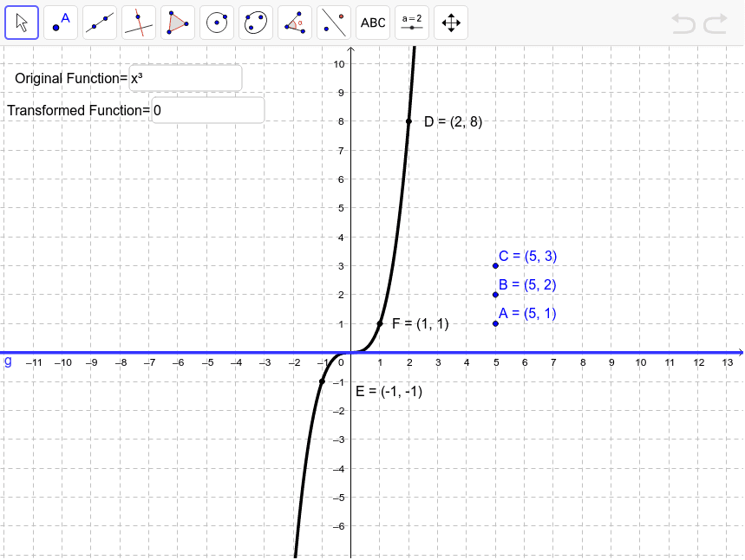The width and height of the screenshot is (745, 560).
Task: Click point E on the curve
Action: click(322, 381)
